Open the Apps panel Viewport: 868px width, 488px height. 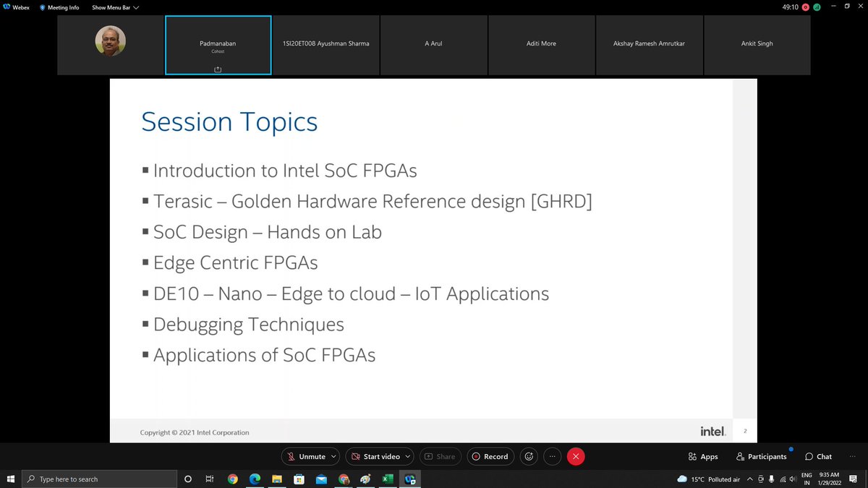click(703, 456)
